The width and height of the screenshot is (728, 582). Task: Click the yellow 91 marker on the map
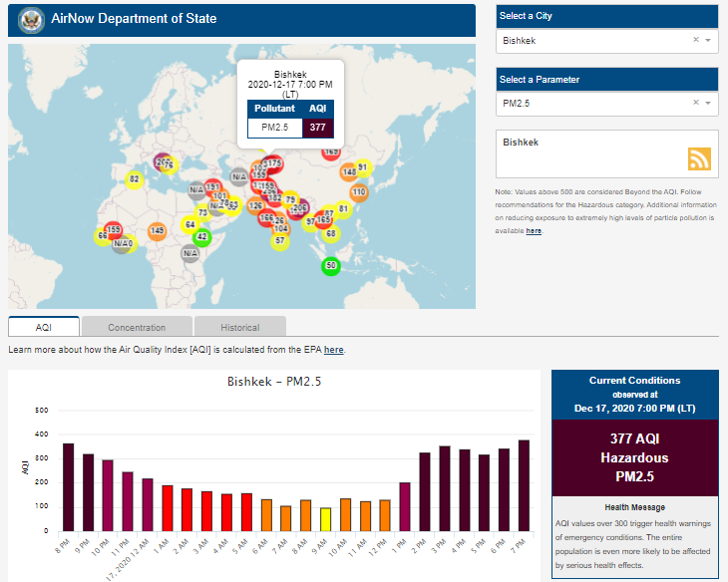point(363,166)
